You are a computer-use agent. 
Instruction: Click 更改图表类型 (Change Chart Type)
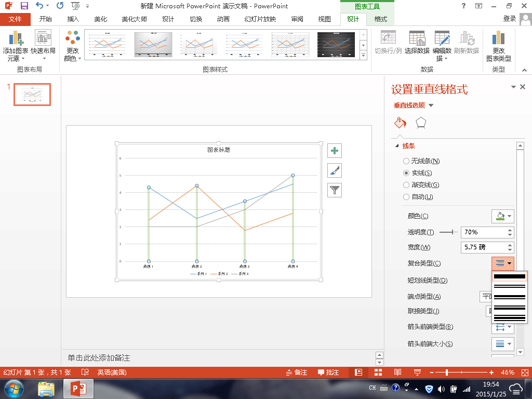pos(498,46)
